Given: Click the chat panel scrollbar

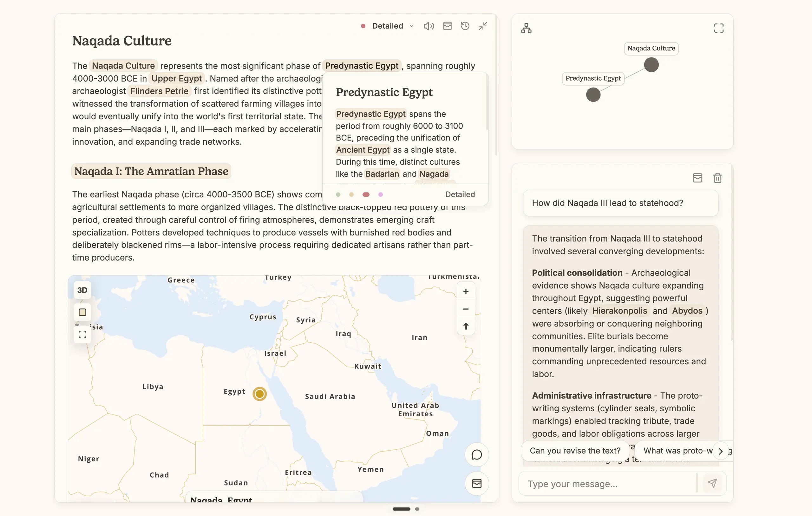Looking at the screenshot, I should (x=731, y=253).
